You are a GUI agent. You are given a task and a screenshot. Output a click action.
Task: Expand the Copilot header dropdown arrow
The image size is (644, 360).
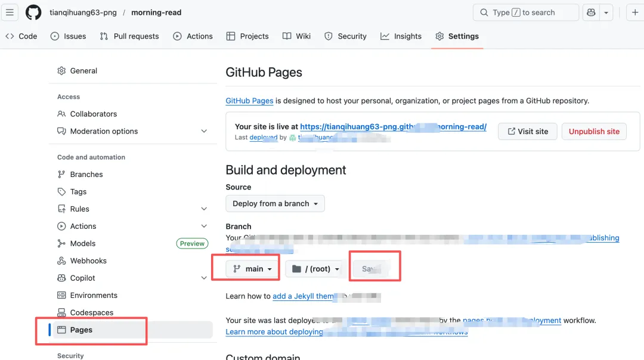(x=606, y=13)
